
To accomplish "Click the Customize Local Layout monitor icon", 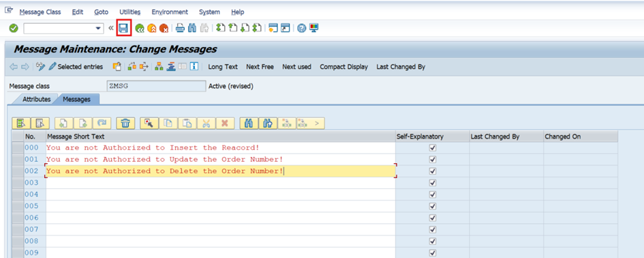I will point(314,28).
